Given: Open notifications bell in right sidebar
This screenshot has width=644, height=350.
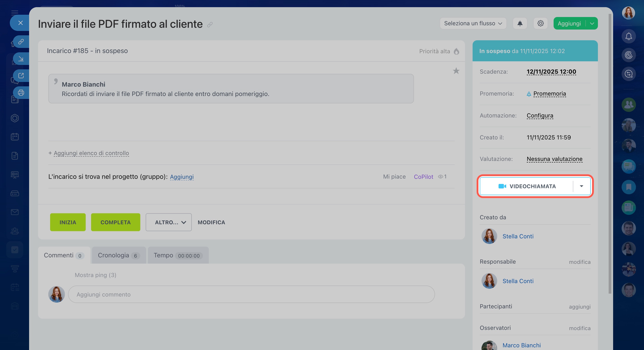Looking at the screenshot, I should [629, 36].
